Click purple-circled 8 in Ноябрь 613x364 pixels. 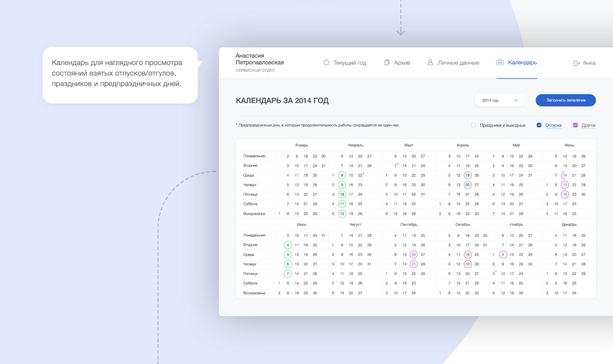click(503, 254)
